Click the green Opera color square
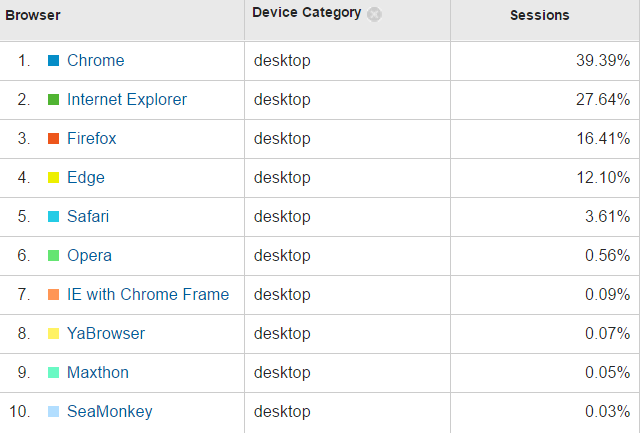 pyautogui.click(x=54, y=256)
